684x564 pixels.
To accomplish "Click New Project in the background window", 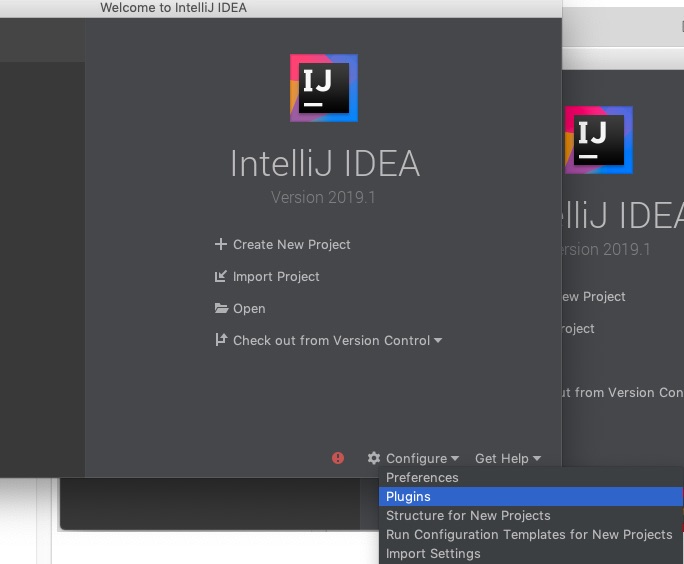I will point(594,297).
